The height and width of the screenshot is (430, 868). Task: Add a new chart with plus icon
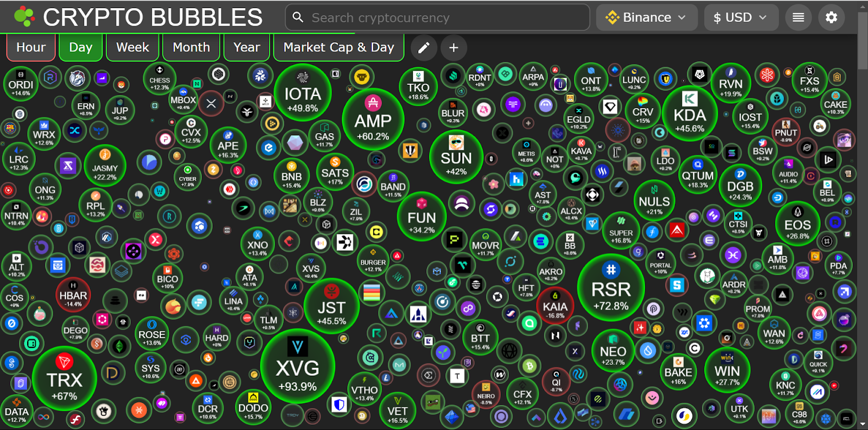click(x=454, y=48)
